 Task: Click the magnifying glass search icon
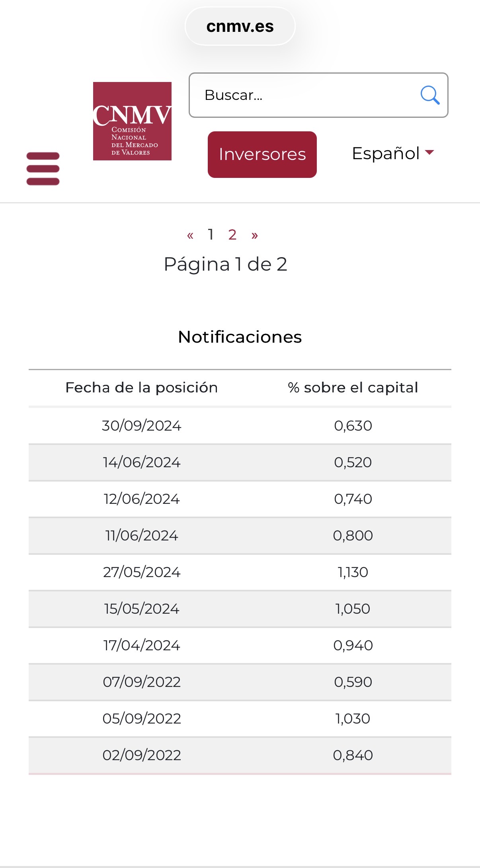(430, 95)
